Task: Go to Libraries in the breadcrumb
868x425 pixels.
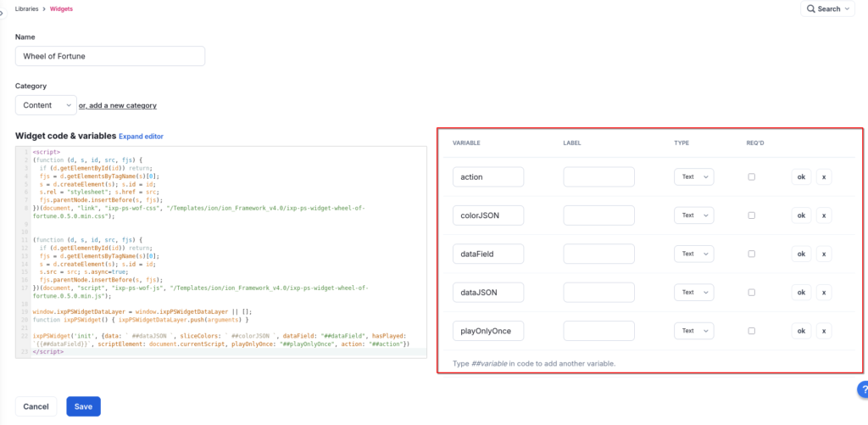Action: coord(31,8)
